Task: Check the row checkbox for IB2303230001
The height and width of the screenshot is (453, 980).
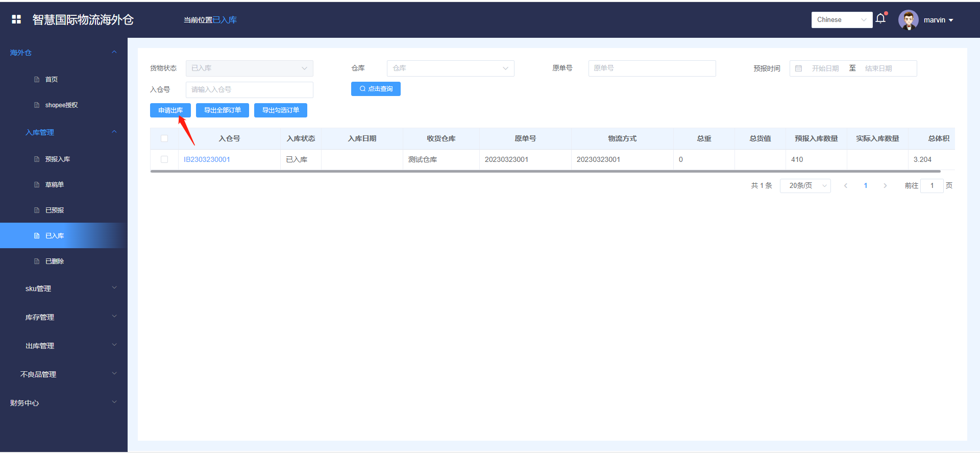Action: [164, 159]
